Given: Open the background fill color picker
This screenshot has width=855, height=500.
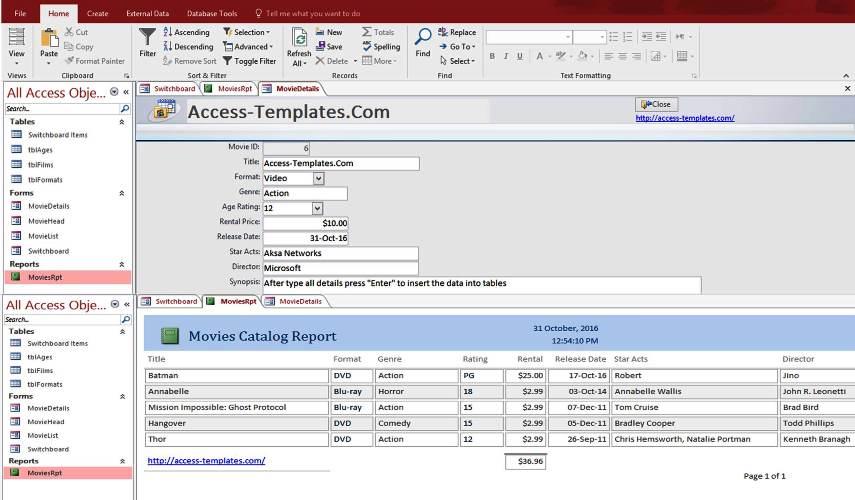Looking at the screenshot, I should click(593, 56).
